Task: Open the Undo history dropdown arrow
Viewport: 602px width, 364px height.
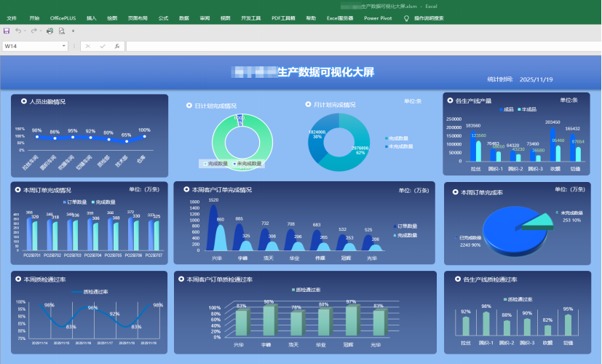Action: (24, 31)
